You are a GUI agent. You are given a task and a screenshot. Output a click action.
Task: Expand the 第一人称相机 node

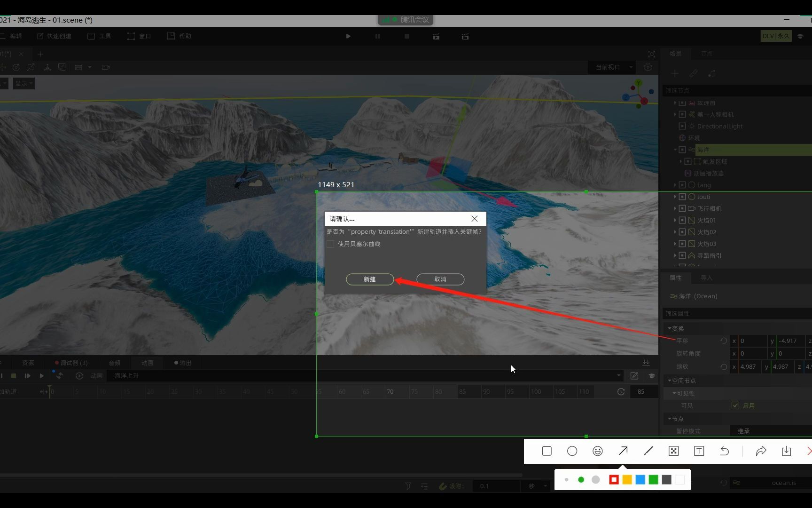click(x=675, y=114)
